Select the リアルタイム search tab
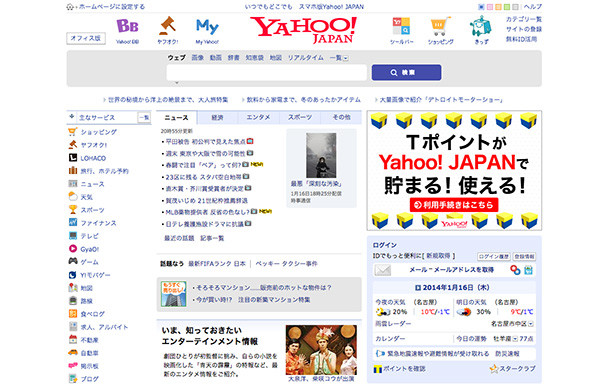Image resolution: width=608 pixels, height=384 pixels. tap(306, 58)
